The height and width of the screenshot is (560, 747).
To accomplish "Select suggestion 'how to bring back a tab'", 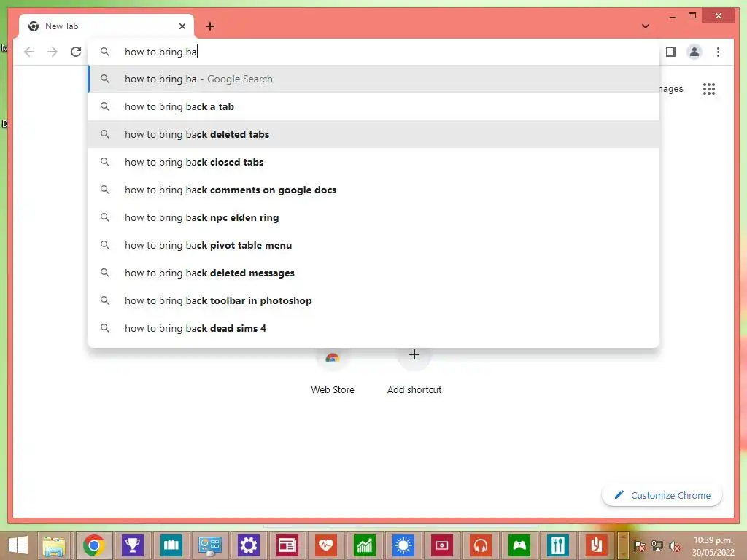I will tap(374, 106).
